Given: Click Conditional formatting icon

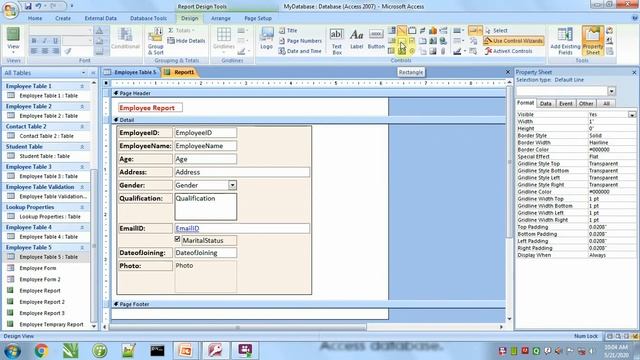Looking at the screenshot, I should pos(125,39).
